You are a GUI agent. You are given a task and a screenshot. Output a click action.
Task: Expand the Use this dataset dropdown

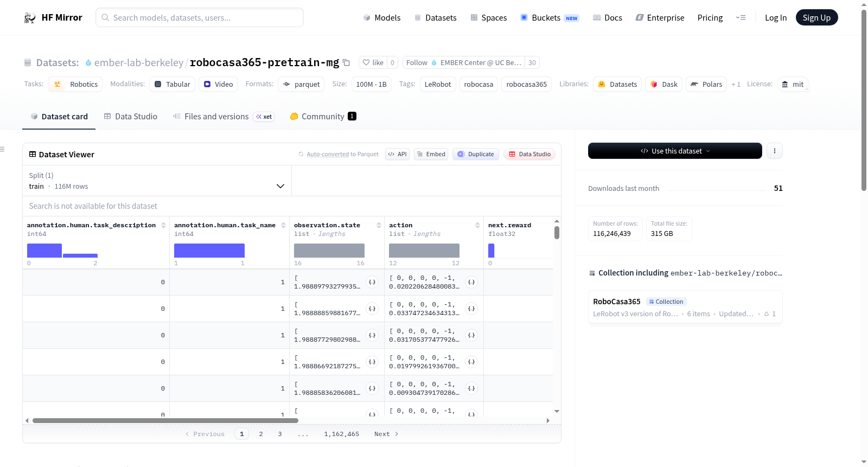[x=675, y=151]
